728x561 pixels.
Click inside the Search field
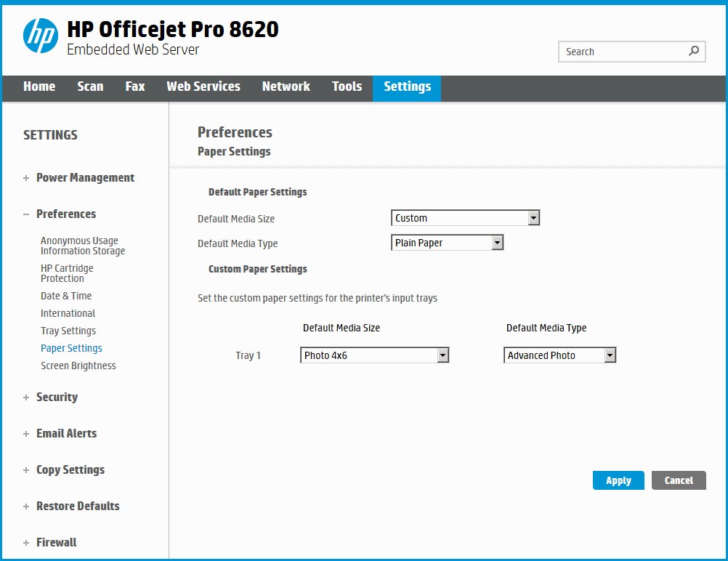coord(625,52)
